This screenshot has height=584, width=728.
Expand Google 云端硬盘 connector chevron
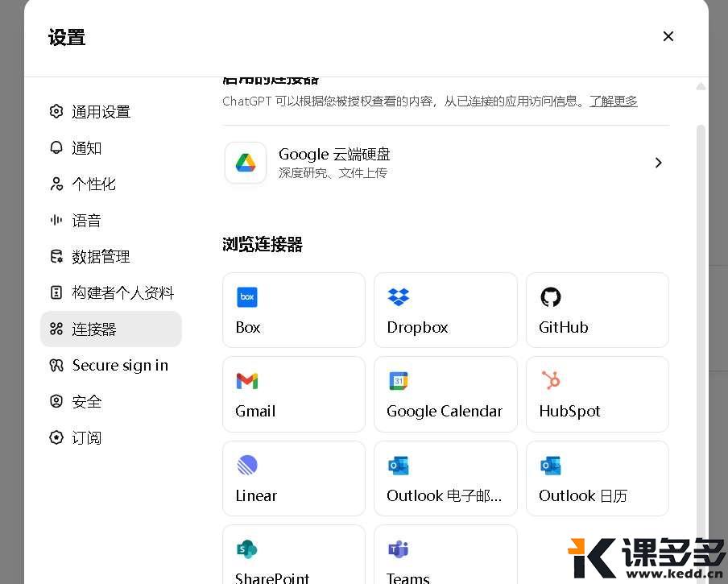659,163
